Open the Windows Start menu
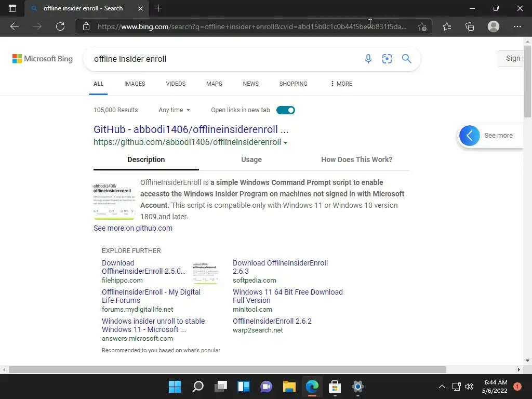 [175, 387]
